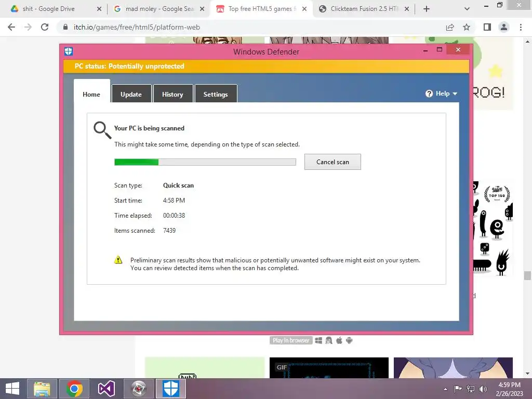Open the network tray icon
Image resolution: width=532 pixels, height=399 pixels.
471,389
